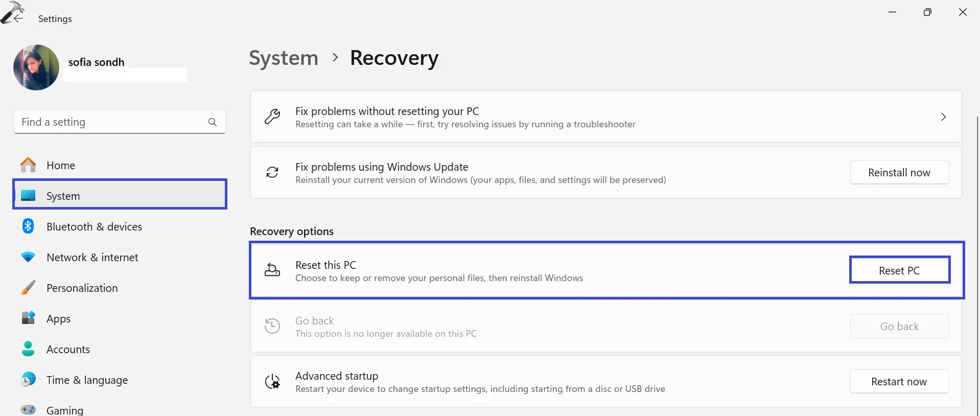Click the Find a setting search field
Viewport: 980px width, 416px height.
click(x=112, y=122)
